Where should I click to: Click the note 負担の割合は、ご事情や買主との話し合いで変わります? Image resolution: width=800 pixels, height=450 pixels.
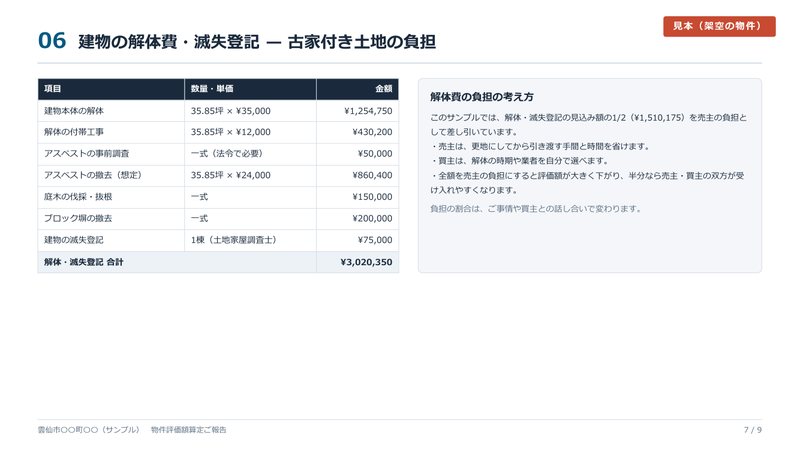coord(536,209)
